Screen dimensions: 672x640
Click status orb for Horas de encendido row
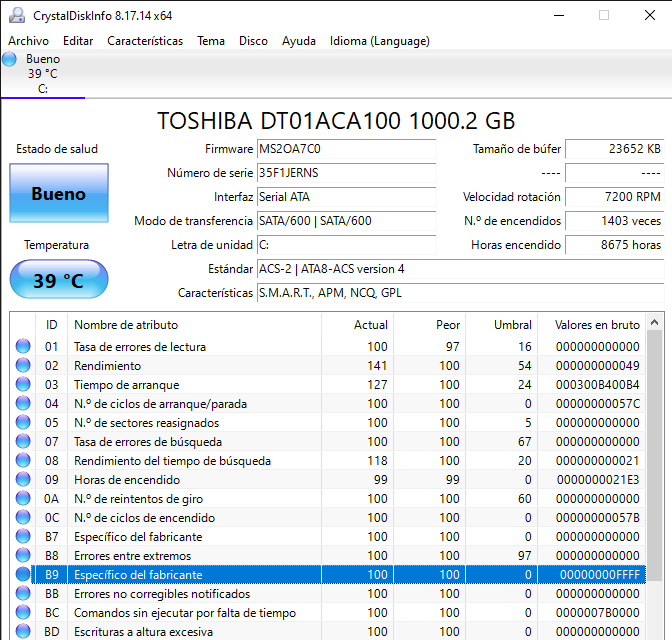[x=23, y=480]
